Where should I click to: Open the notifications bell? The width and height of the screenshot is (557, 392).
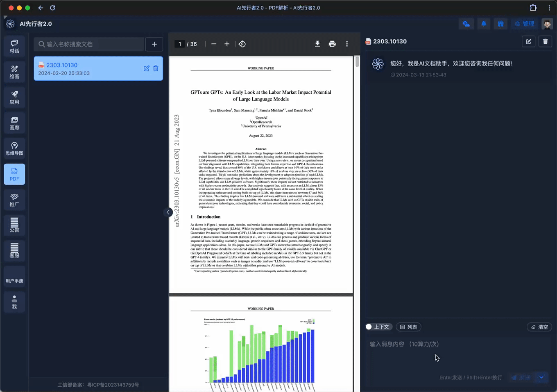tap(484, 24)
